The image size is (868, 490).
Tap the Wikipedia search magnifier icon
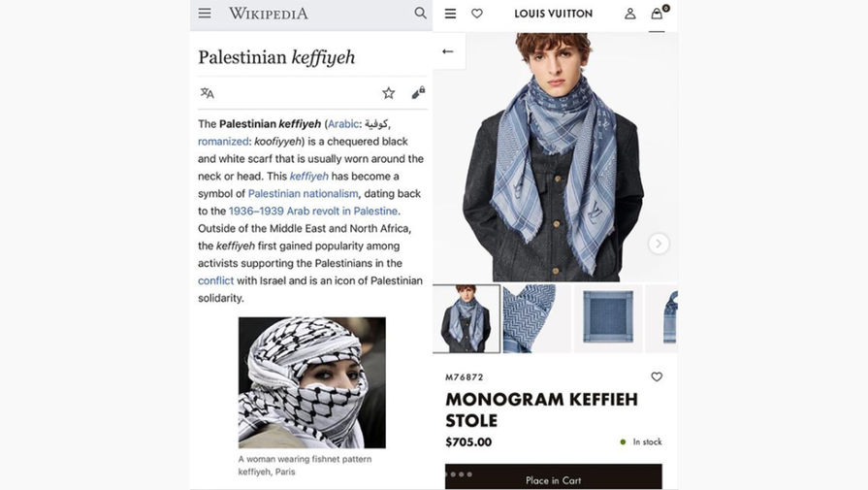click(420, 13)
